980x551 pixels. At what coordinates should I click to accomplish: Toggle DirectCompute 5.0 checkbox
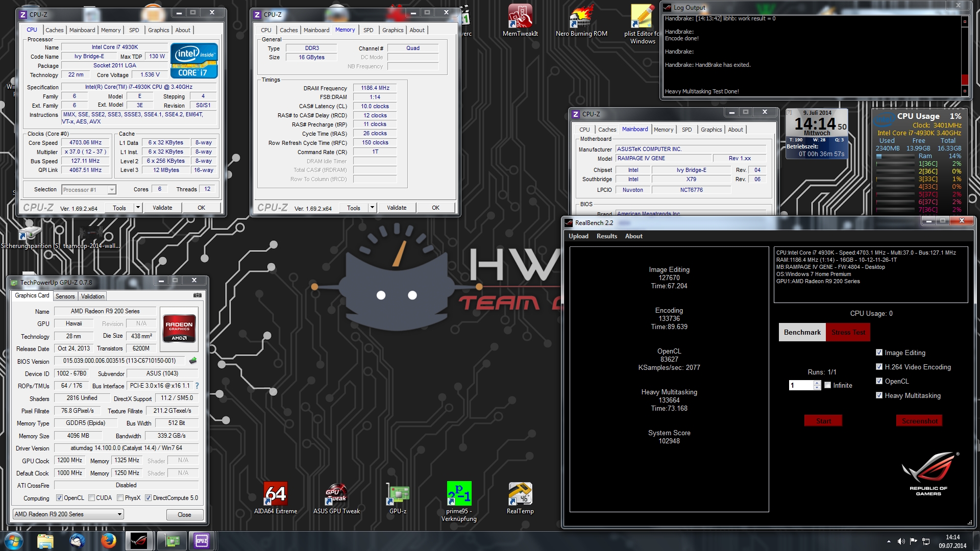coord(148,498)
